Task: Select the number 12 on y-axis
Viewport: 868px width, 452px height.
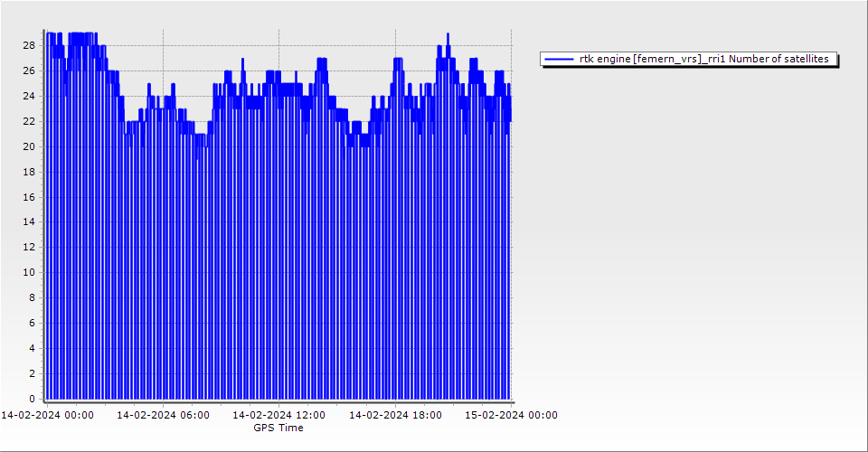Action: [29, 247]
